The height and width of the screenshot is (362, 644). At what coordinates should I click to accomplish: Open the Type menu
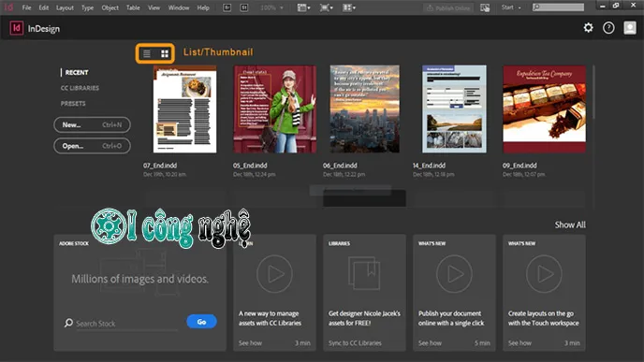[x=87, y=7]
